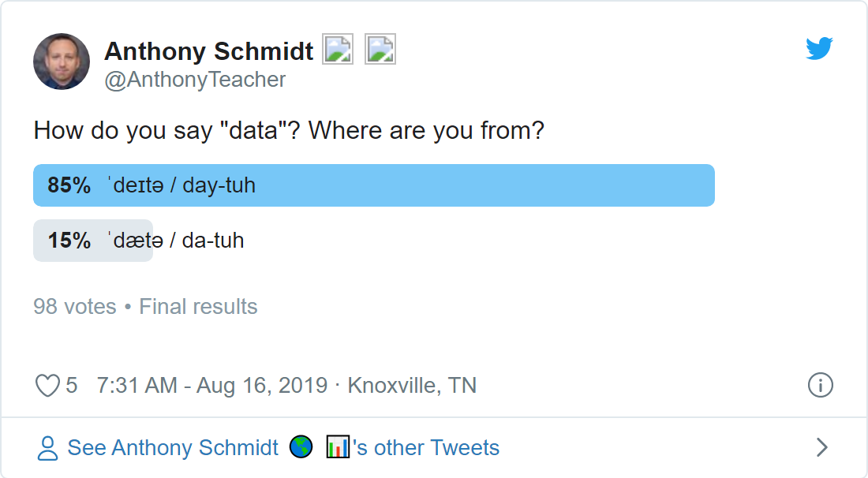Open the tweet info circle icon

(821, 385)
